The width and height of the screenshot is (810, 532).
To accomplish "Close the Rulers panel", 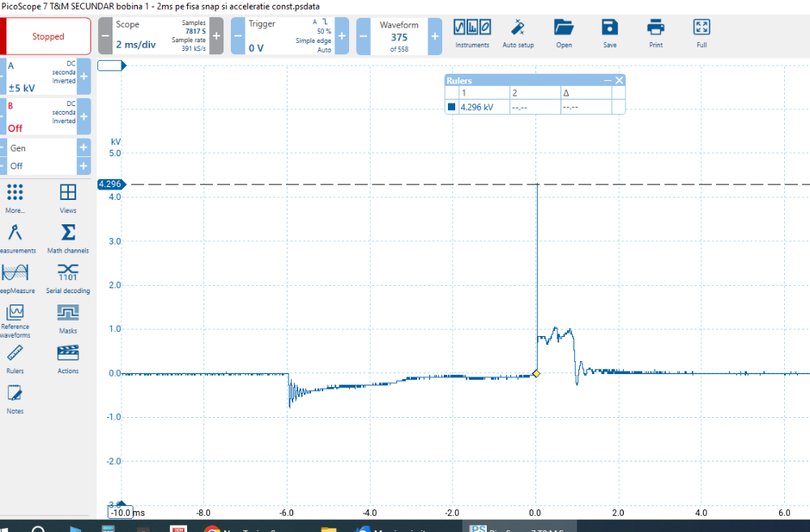I will 620,80.
